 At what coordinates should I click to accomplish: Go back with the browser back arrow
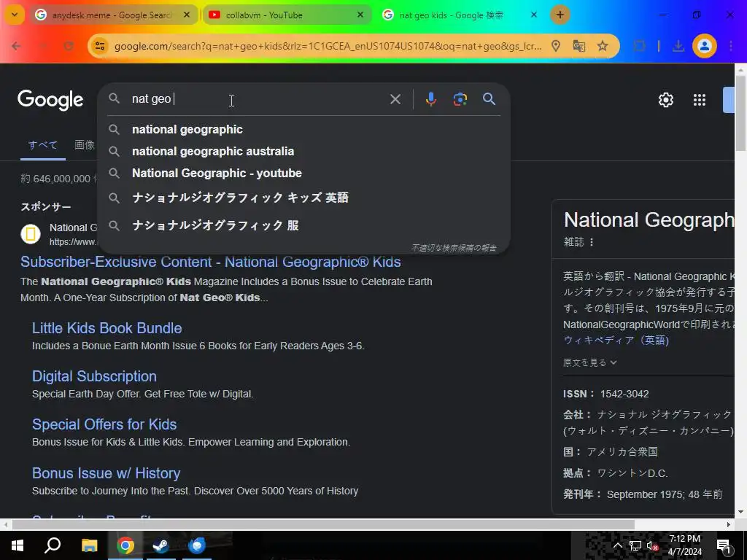(x=17, y=46)
